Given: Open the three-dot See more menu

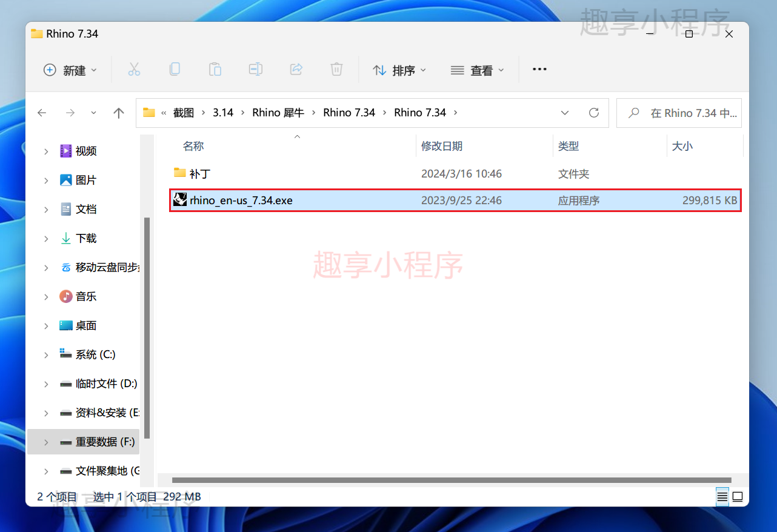Looking at the screenshot, I should pos(539,70).
